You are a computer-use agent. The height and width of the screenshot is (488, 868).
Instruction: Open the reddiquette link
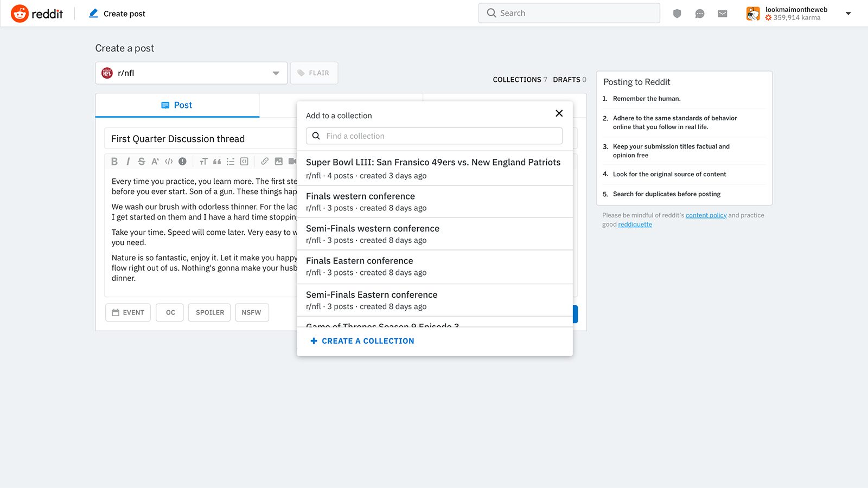(635, 224)
